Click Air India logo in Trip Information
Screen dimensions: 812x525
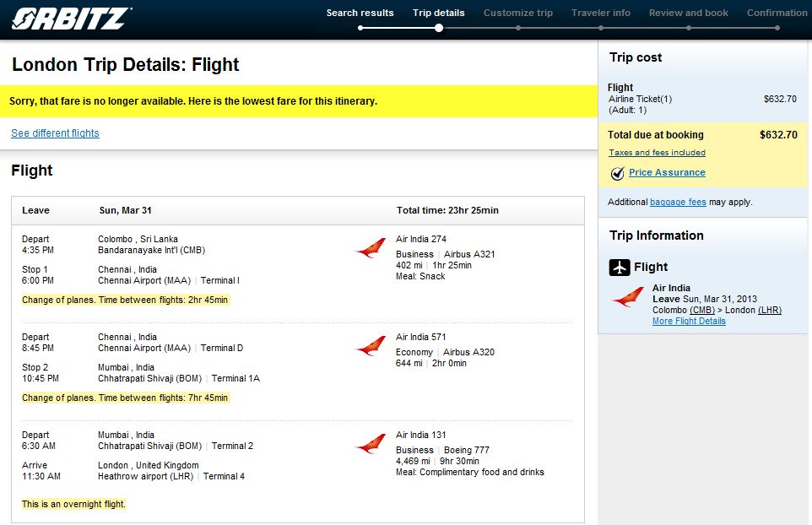coord(628,297)
